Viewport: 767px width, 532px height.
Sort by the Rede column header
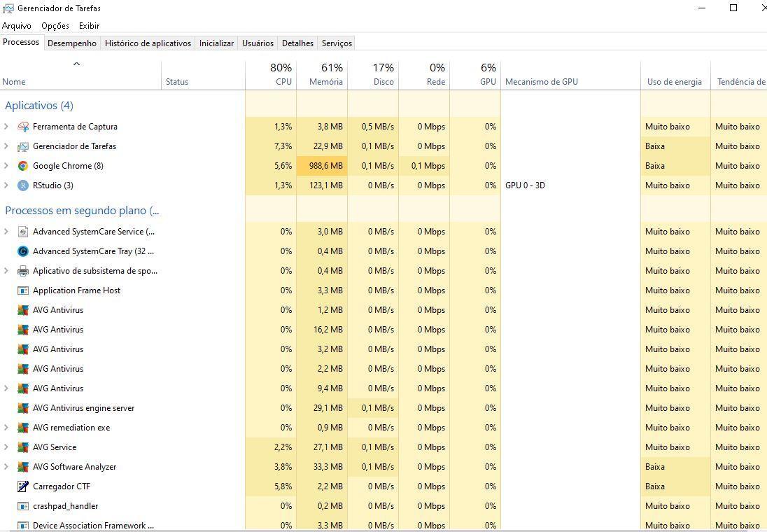(x=424, y=75)
